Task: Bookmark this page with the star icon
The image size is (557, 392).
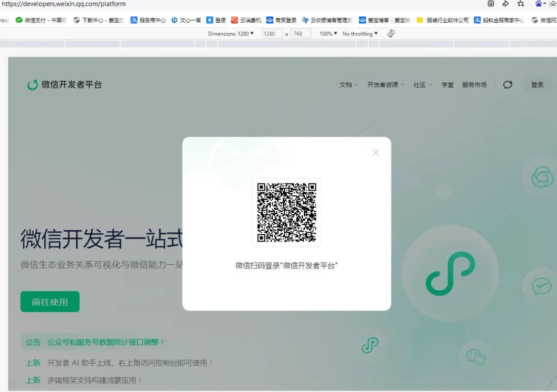Action: point(520,4)
